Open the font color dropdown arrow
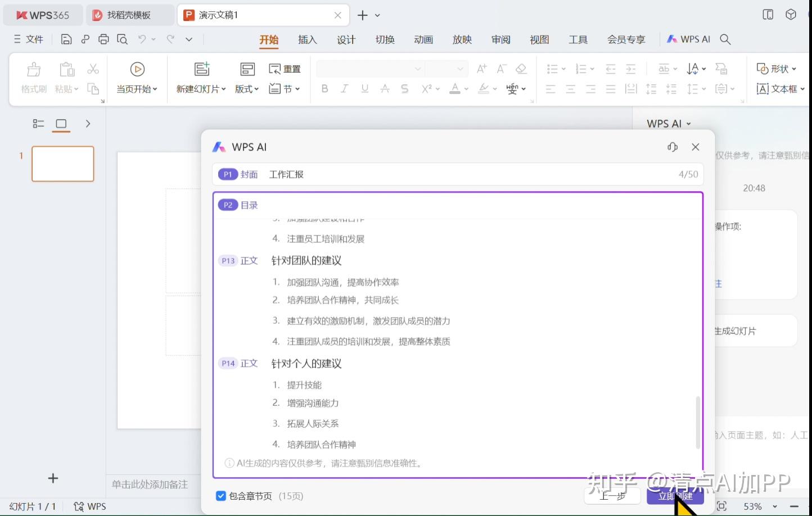 pos(465,89)
